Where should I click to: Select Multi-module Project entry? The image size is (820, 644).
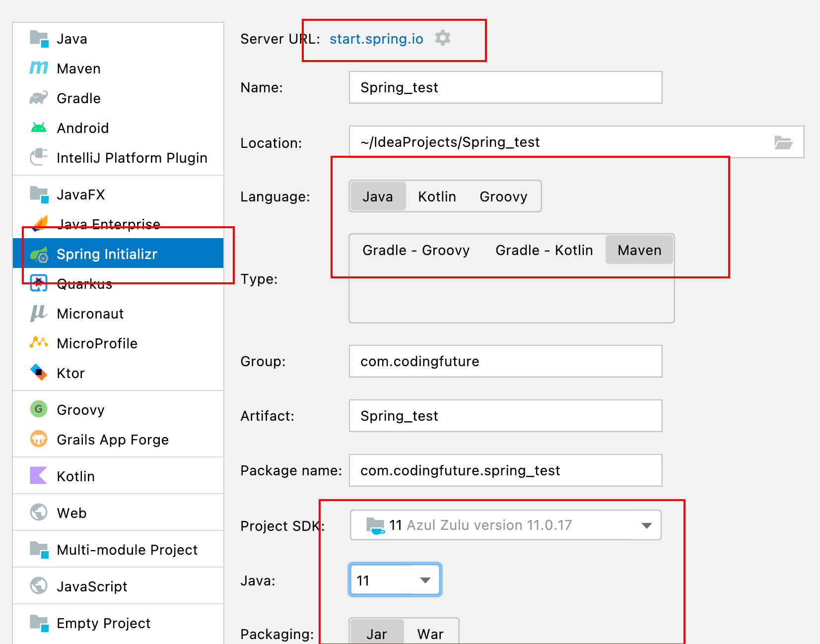point(118,549)
